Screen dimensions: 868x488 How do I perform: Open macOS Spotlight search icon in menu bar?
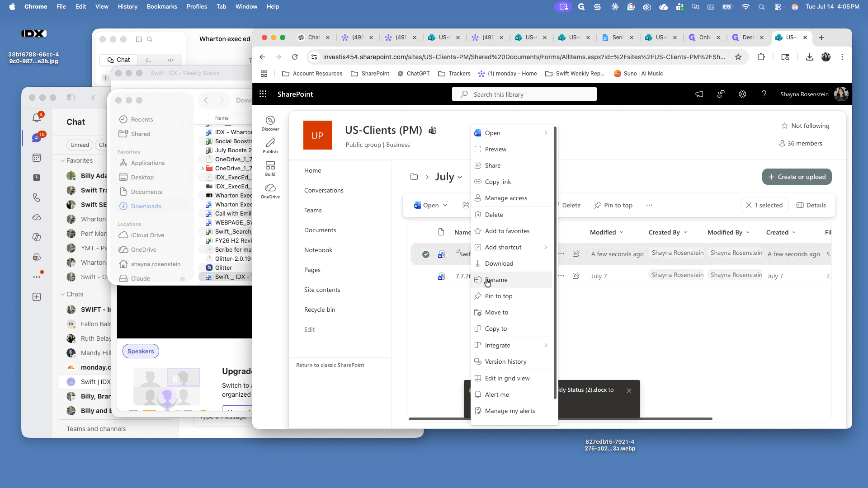[x=762, y=6]
